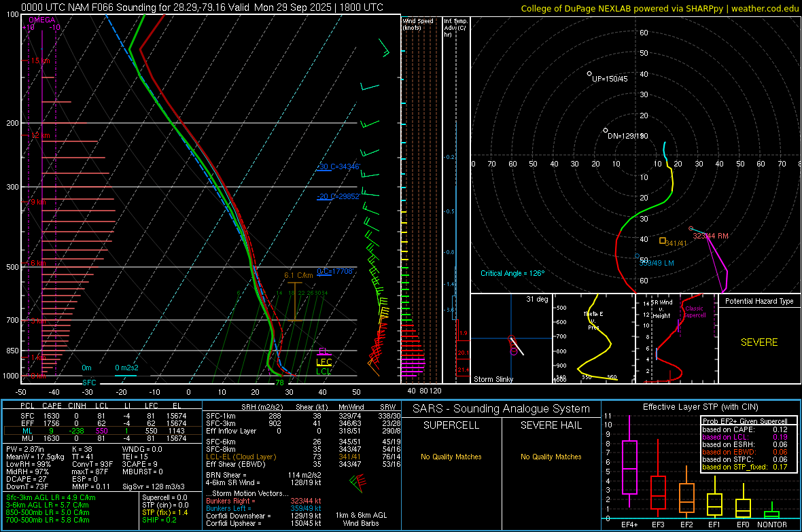
Task: Click the 6.1 C/km lapse rate bracket
Action: tap(295, 301)
